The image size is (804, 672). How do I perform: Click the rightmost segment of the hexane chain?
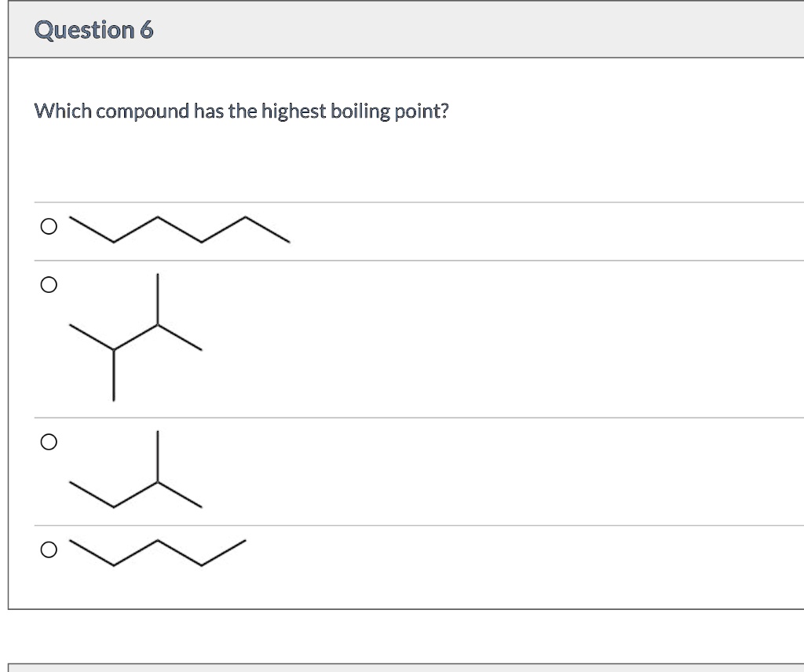coord(268,229)
